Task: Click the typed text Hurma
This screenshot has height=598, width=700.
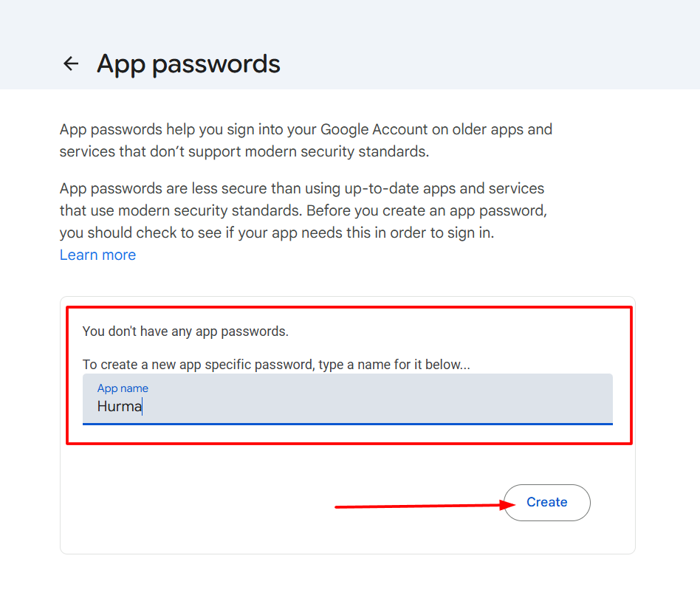Action: point(119,406)
